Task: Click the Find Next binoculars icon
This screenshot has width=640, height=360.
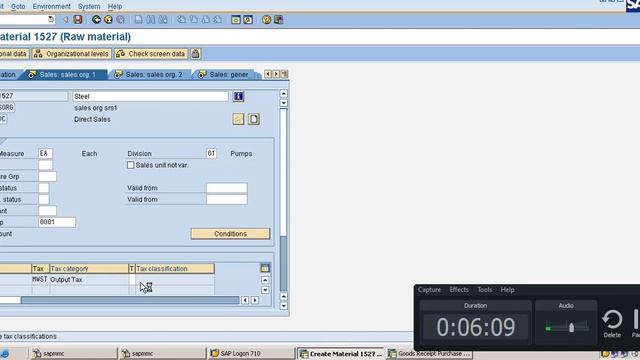Action: [163, 20]
